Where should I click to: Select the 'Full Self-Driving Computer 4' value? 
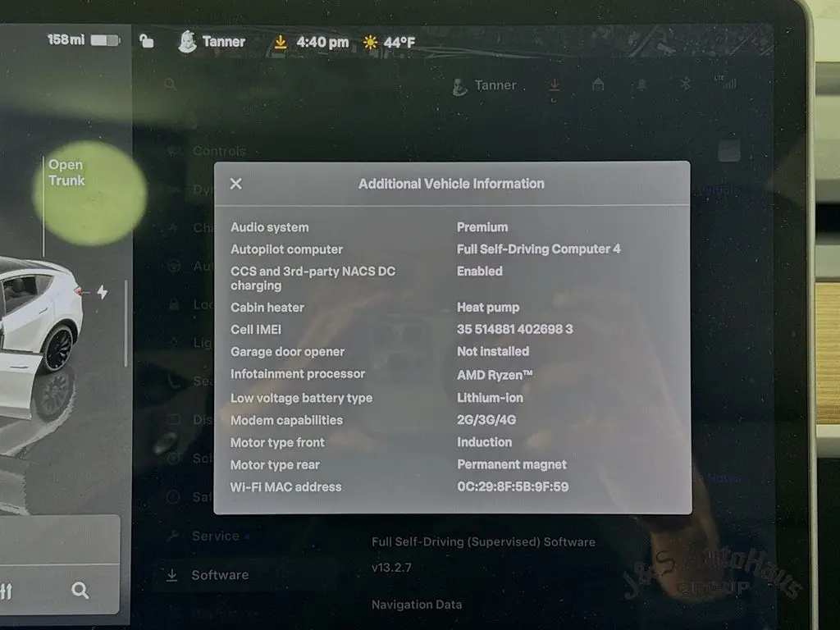(x=538, y=249)
